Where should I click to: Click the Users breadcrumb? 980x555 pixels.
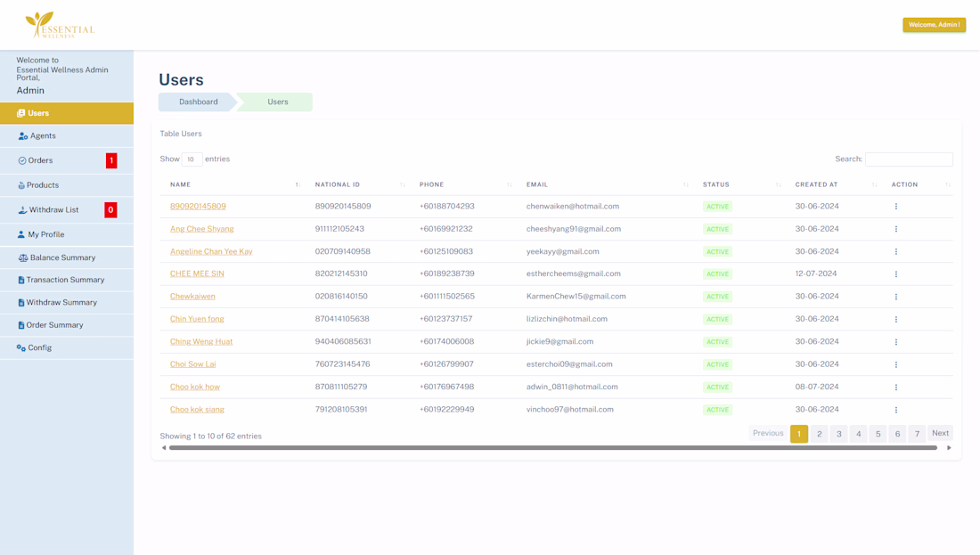point(277,102)
